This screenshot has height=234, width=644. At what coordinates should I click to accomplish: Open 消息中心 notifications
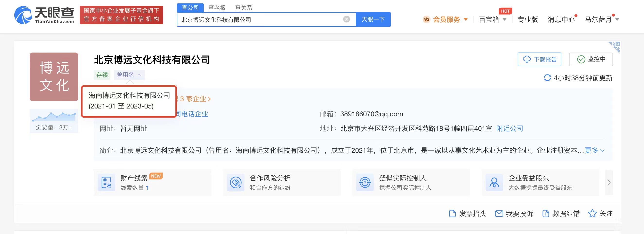click(x=561, y=19)
